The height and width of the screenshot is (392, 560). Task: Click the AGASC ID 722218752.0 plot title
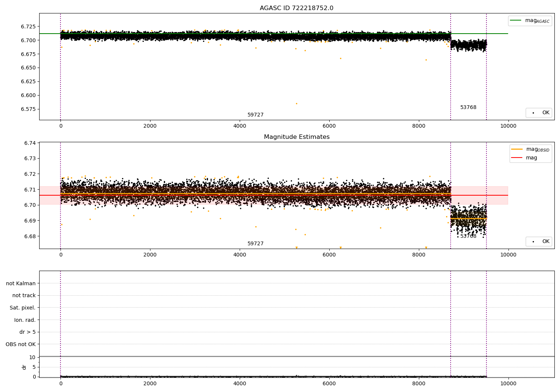pos(296,8)
